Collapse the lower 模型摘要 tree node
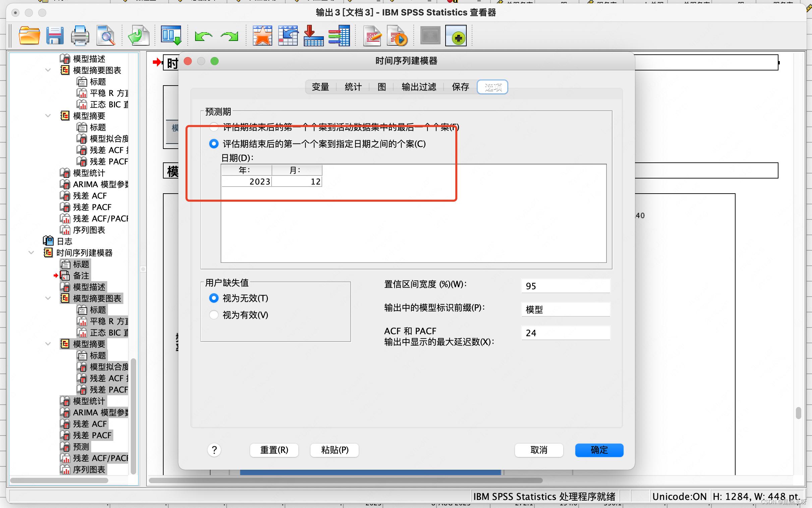 point(48,344)
